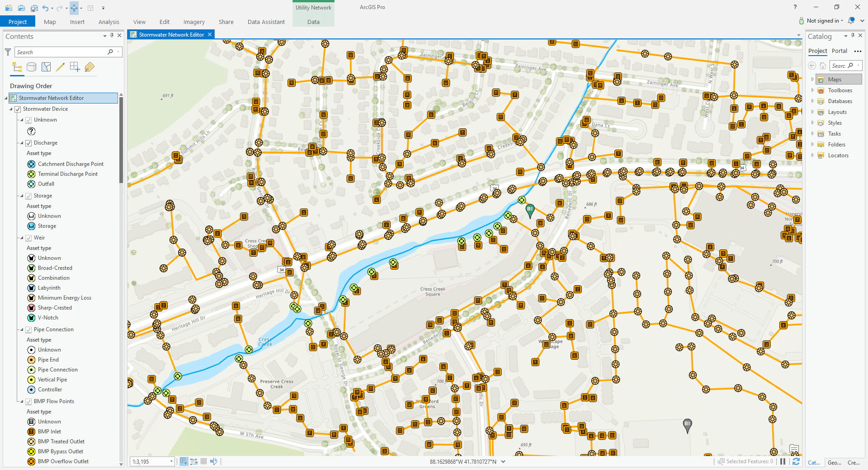Click the filter funnel icon in Contents
868x470 pixels.
8,52
